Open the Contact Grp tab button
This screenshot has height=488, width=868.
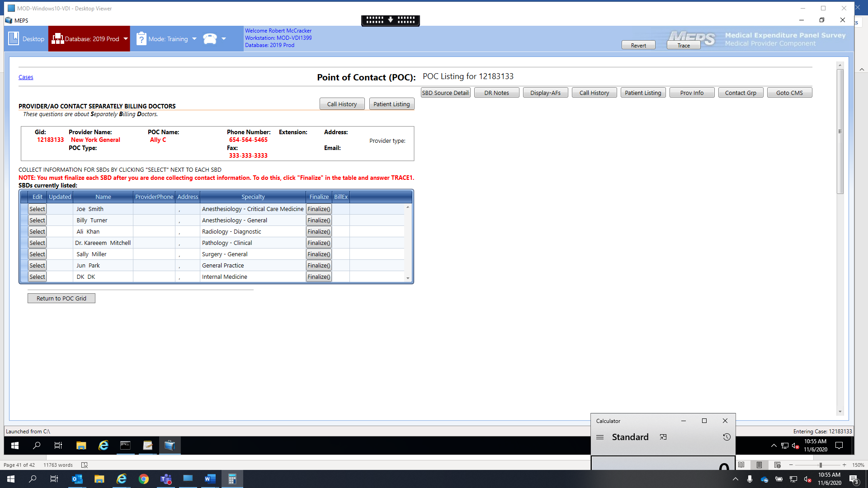click(x=741, y=93)
